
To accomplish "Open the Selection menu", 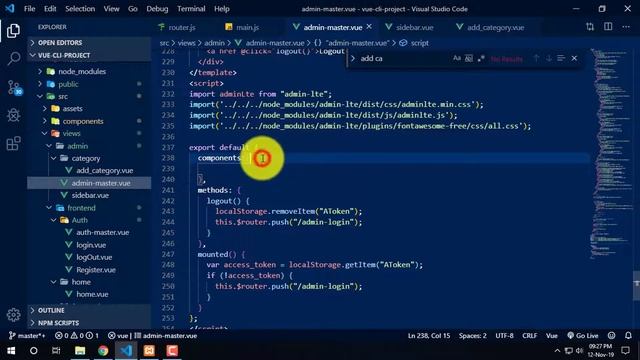I will [80, 9].
